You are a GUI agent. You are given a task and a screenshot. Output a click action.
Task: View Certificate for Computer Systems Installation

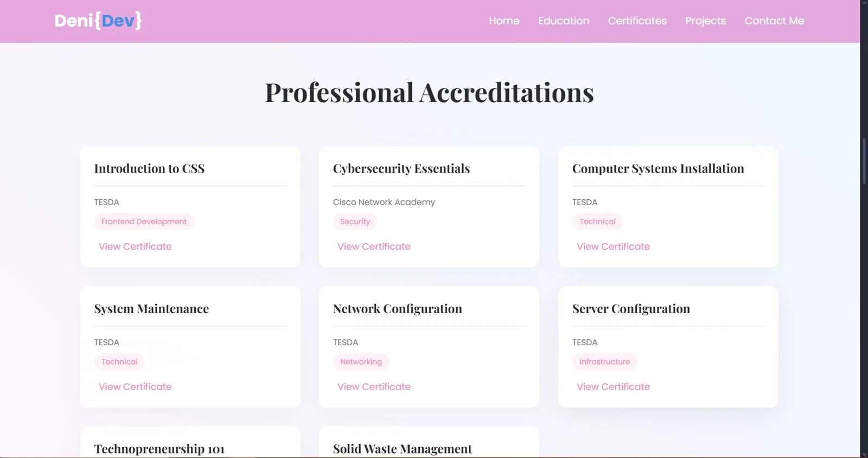[613, 246]
